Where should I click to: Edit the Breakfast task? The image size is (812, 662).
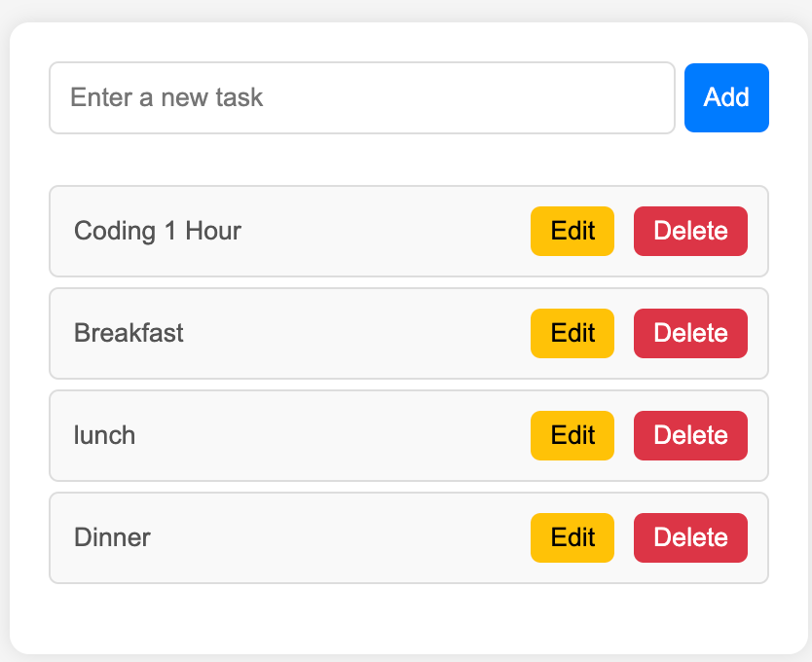pyautogui.click(x=572, y=333)
